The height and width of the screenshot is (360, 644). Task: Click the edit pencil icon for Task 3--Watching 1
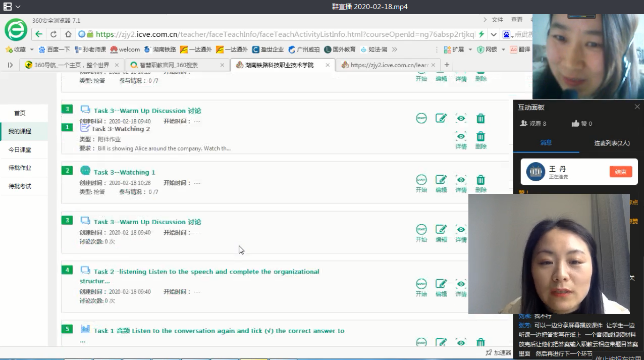(441, 180)
